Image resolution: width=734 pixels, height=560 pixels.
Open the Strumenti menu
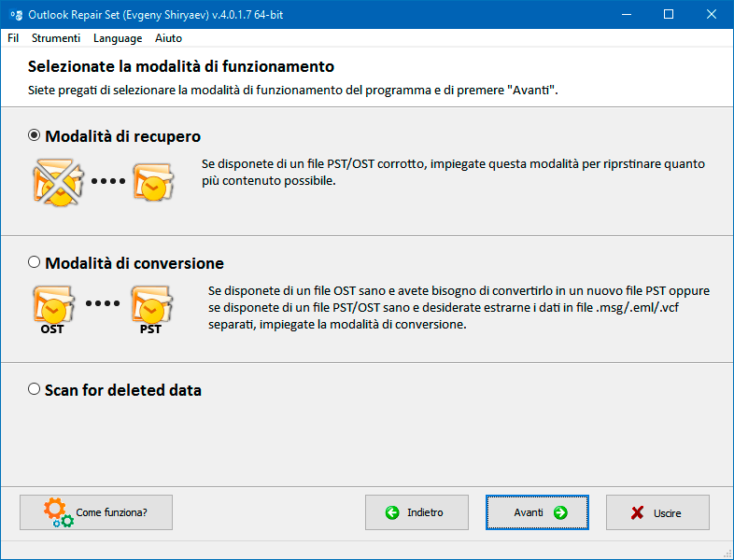(56, 38)
